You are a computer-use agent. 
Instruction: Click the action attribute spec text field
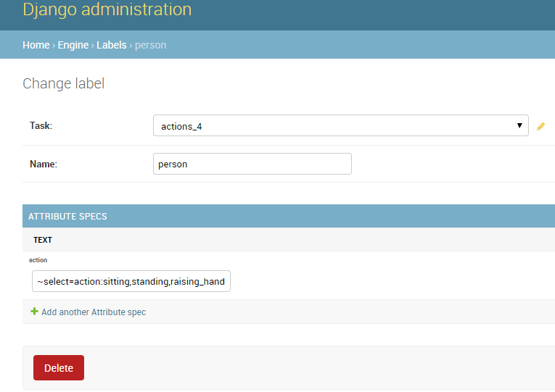(131, 281)
